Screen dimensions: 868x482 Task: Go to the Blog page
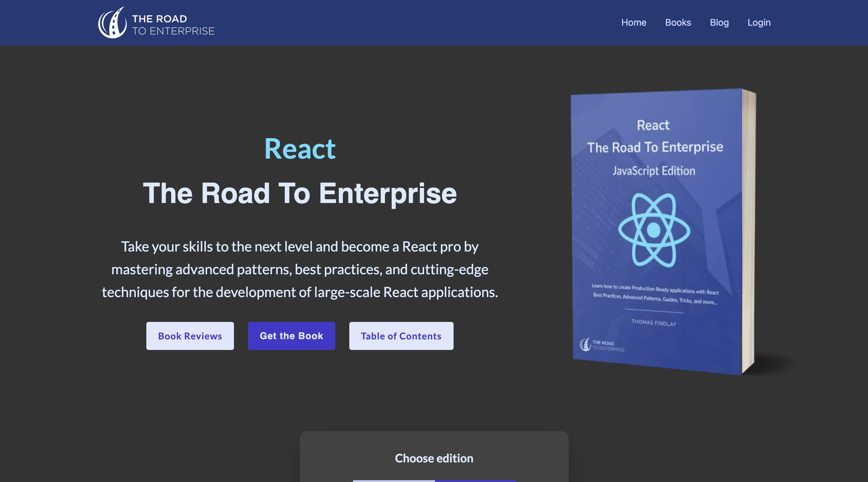click(719, 22)
